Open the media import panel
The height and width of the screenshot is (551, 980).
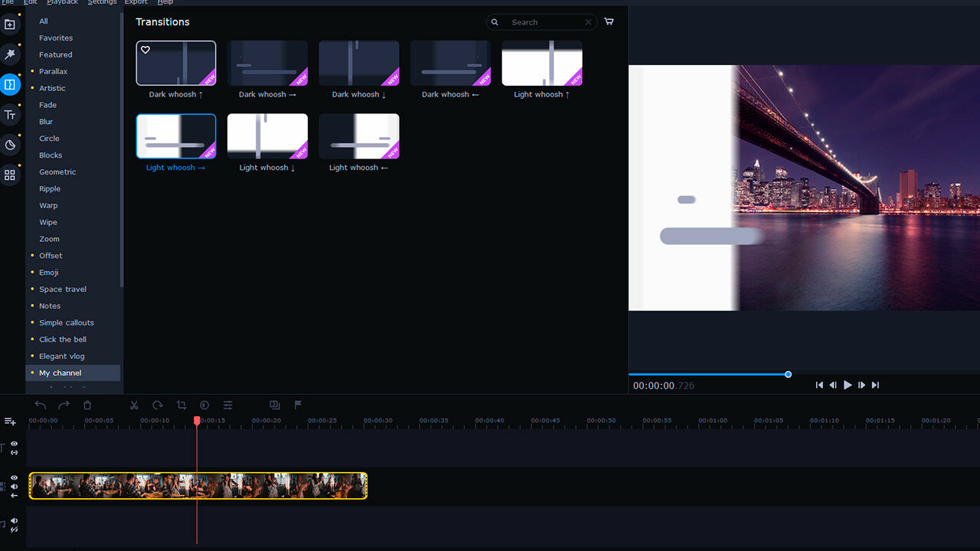point(10,24)
